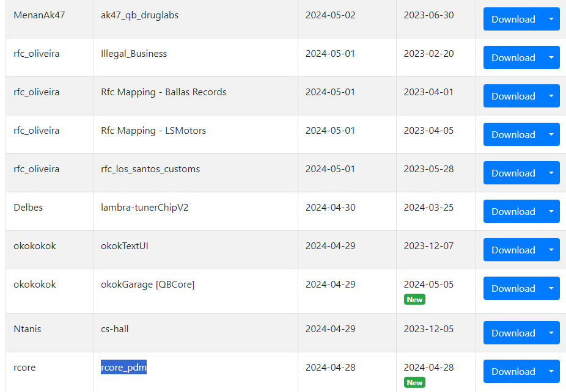Open rcore_pdm download options caret
The height and width of the screenshot is (392, 566).
(551, 371)
